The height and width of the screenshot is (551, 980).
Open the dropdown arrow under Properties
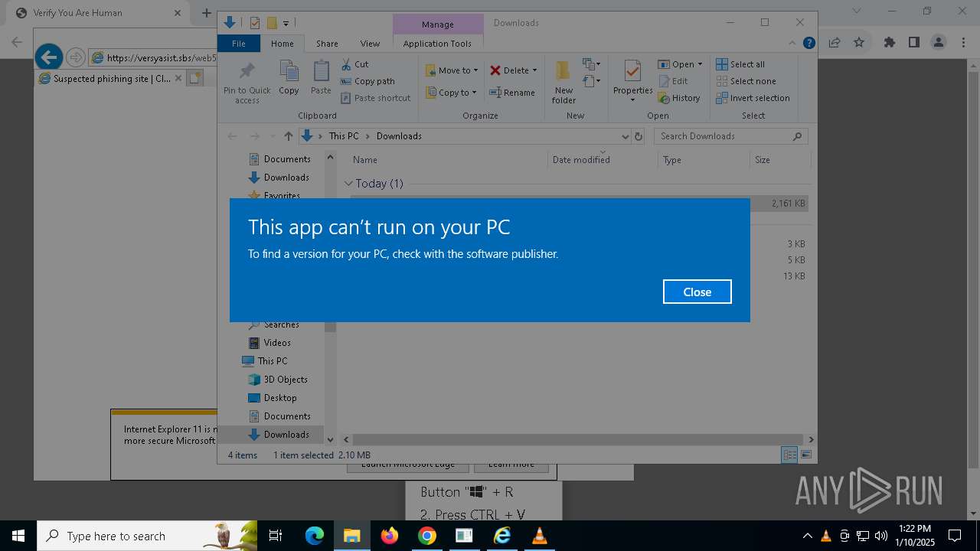click(x=632, y=100)
